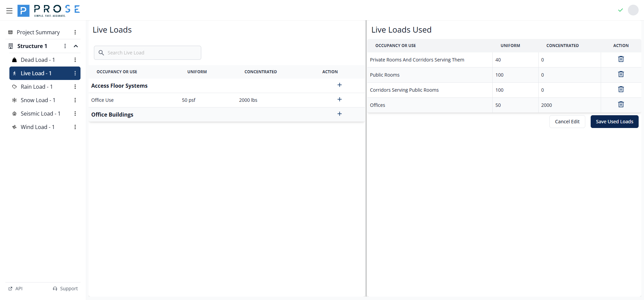Open the hamburger navigation menu
The width and height of the screenshot is (644, 300).
pos(9,11)
